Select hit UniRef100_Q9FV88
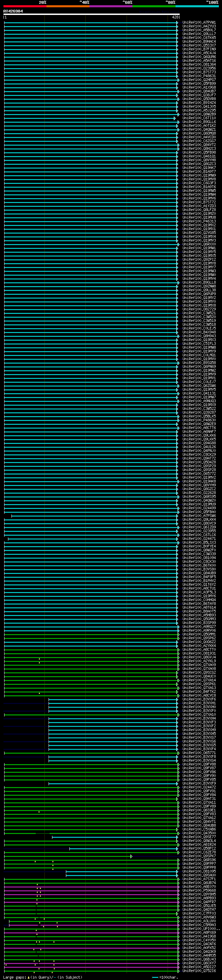Viewport: 222px width, 980px height. [x=199, y=764]
